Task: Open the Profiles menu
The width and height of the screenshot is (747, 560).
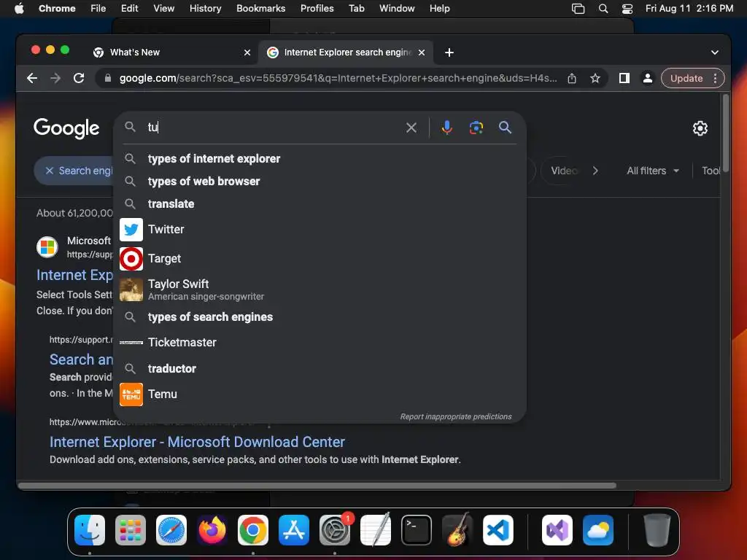Action: click(317, 9)
